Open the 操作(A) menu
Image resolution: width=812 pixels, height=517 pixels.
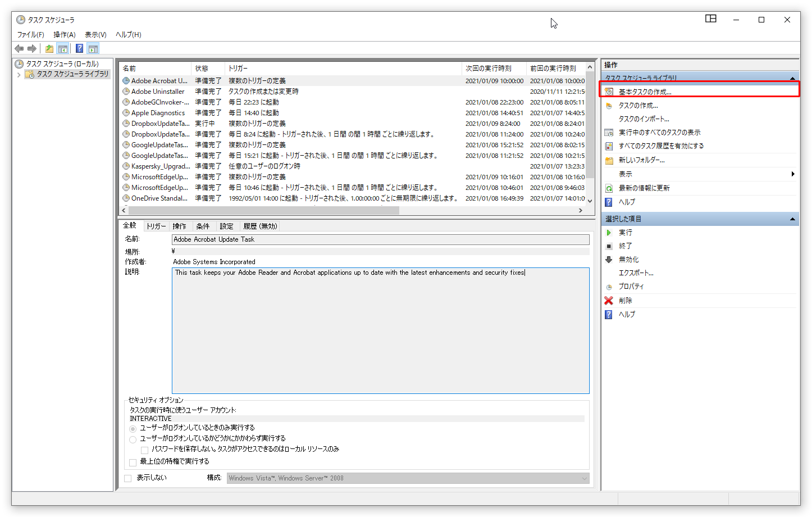(x=64, y=35)
